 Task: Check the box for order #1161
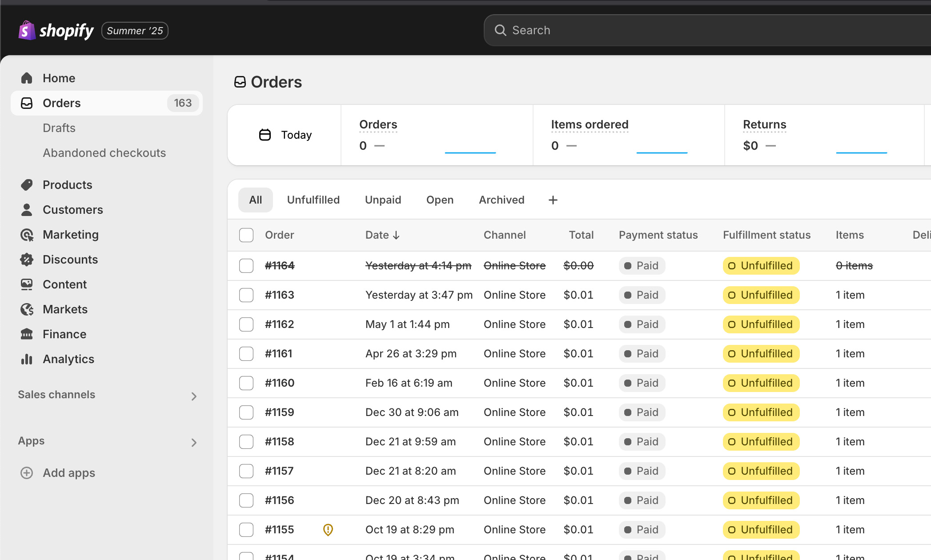[x=246, y=354]
